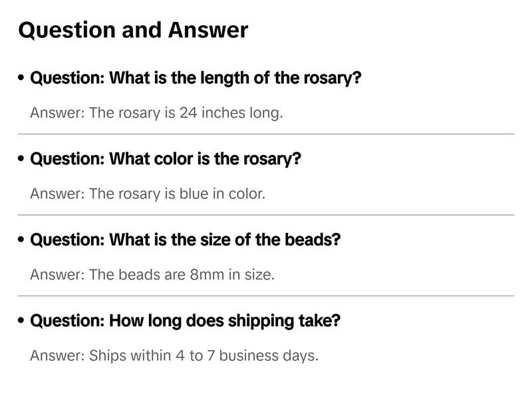This screenshot has height=398, width=532.
Task: Click the "Answer:" label under the color question
Action: click(x=57, y=194)
